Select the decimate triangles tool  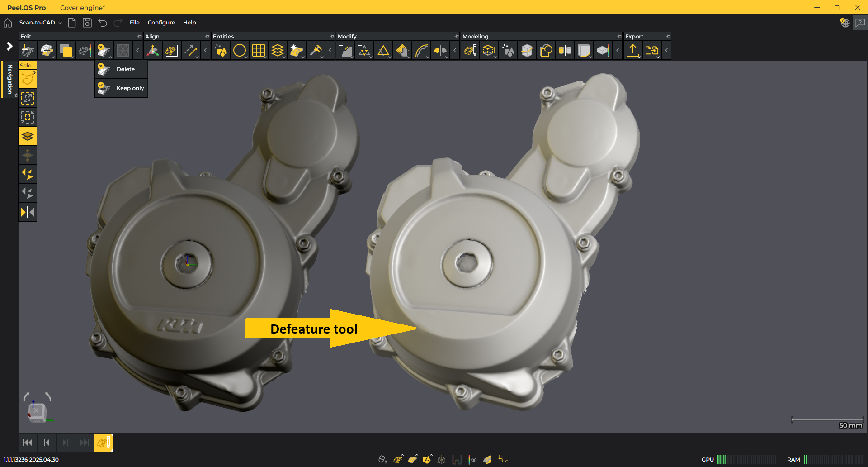tap(364, 51)
